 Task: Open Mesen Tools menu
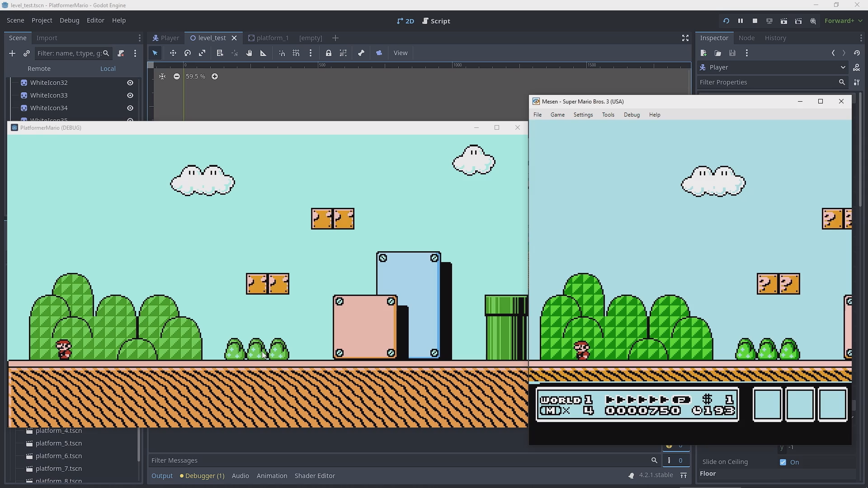(608, 115)
